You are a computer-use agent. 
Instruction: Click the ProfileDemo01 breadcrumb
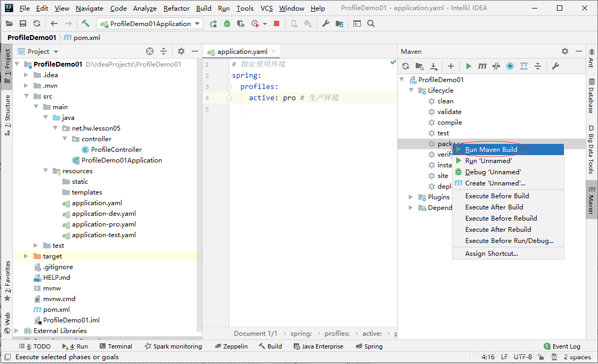pos(31,37)
